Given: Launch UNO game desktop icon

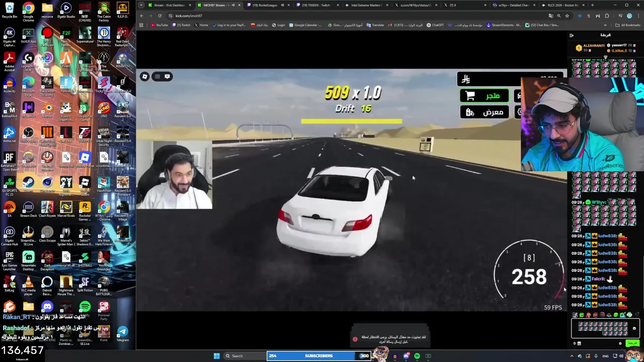Looking at the screenshot, I should pyautogui.click(x=104, y=110).
